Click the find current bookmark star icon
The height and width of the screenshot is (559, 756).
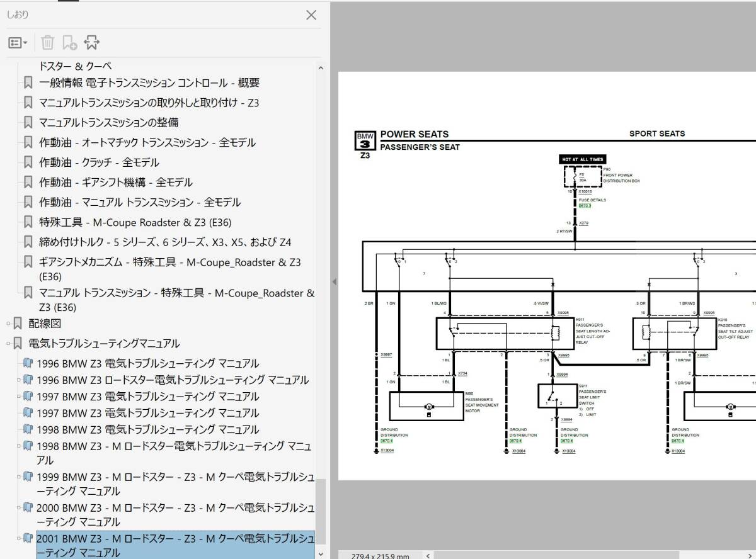[92, 43]
